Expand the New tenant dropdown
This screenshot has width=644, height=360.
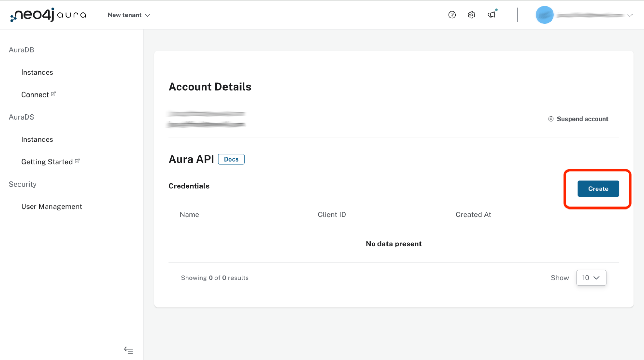[129, 15]
